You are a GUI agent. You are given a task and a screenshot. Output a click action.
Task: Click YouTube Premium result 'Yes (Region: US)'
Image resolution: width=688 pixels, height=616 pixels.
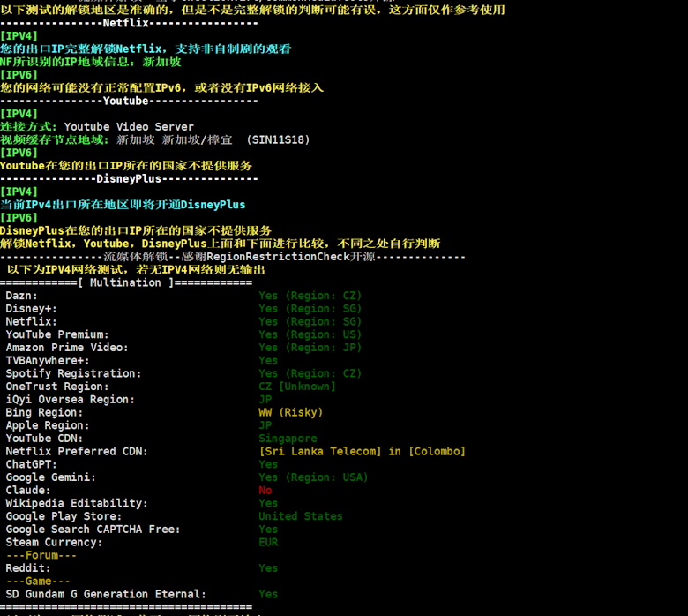click(x=310, y=334)
